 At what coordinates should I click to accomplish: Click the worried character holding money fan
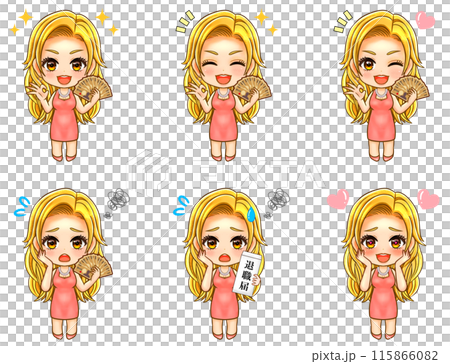[66, 264]
